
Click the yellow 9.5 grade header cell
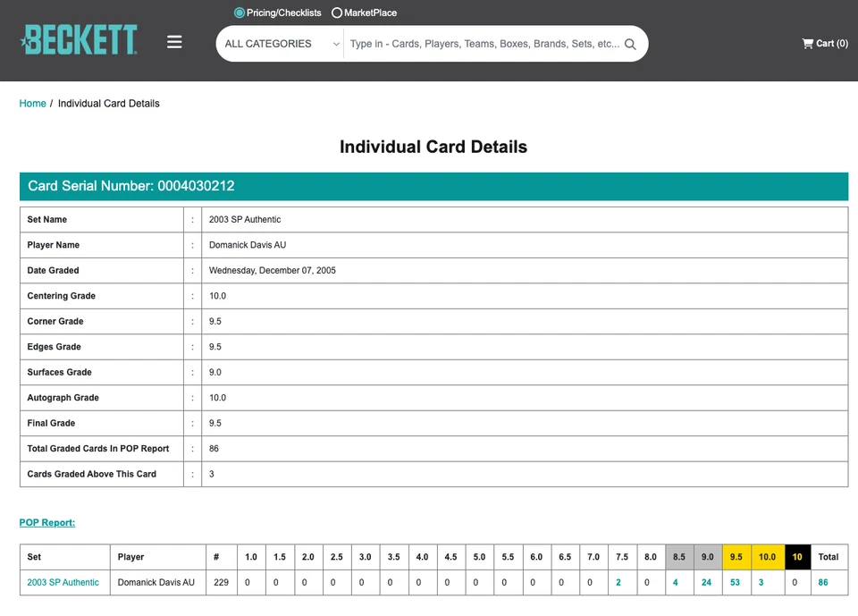coord(736,557)
